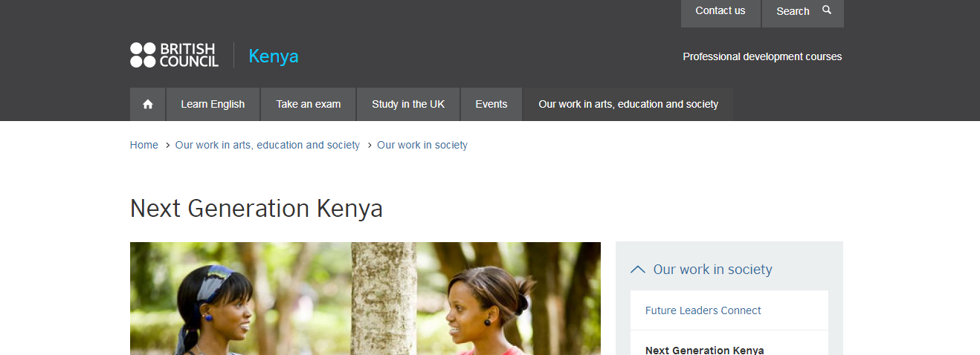Select Next Generation Kenya sidebar item
The height and width of the screenshot is (355, 980).
point(704,349)
